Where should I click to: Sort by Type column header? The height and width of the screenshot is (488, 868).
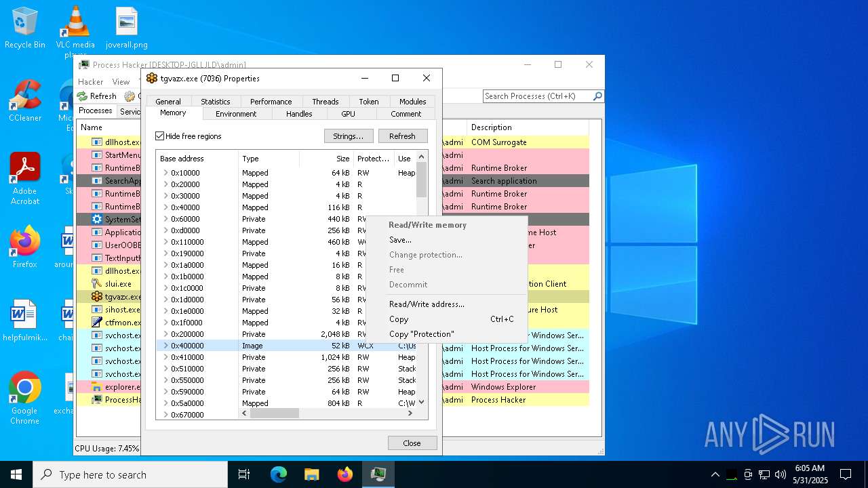click(269, 159)
